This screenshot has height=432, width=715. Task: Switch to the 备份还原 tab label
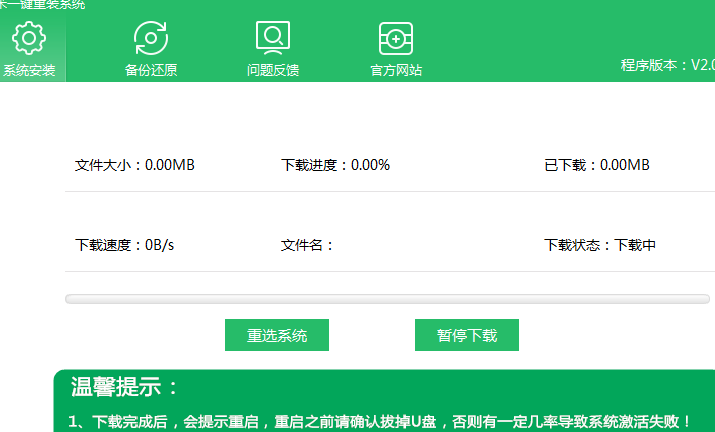151,70
